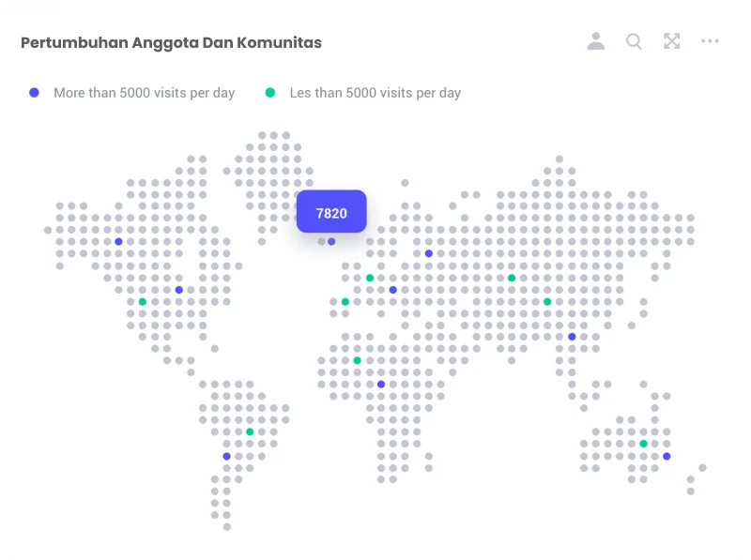Click the 7820 tooltip bubble
This screenshot has height=560, width=751.
click(x=331, y=213)
